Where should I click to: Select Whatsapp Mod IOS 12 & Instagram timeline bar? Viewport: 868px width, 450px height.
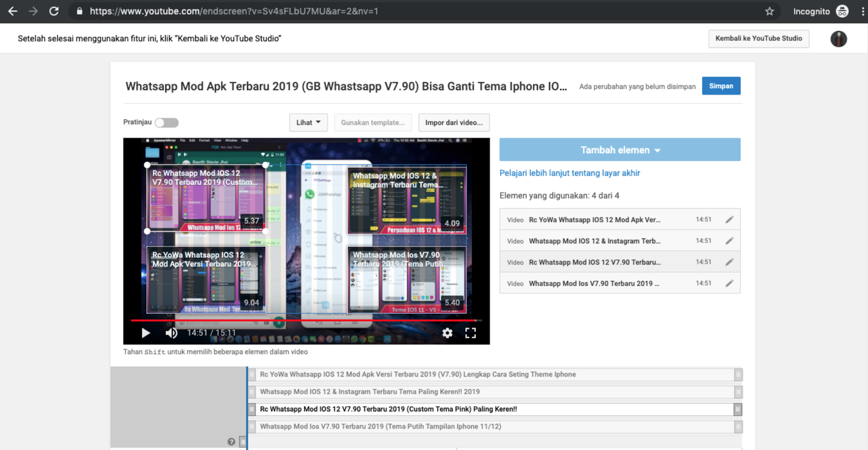[495, 392]
